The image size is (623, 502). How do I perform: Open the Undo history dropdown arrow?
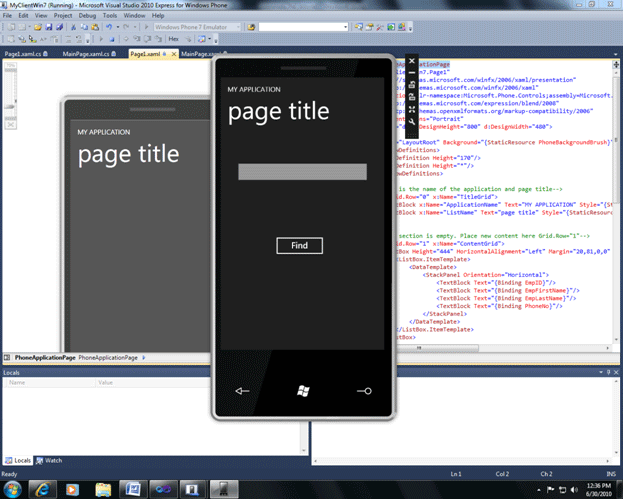pyautogui.click(x=118, y=27)
